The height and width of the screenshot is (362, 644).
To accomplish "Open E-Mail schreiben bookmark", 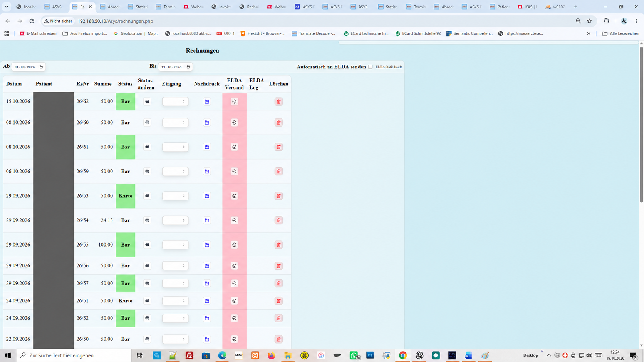I will pos(38,33).
